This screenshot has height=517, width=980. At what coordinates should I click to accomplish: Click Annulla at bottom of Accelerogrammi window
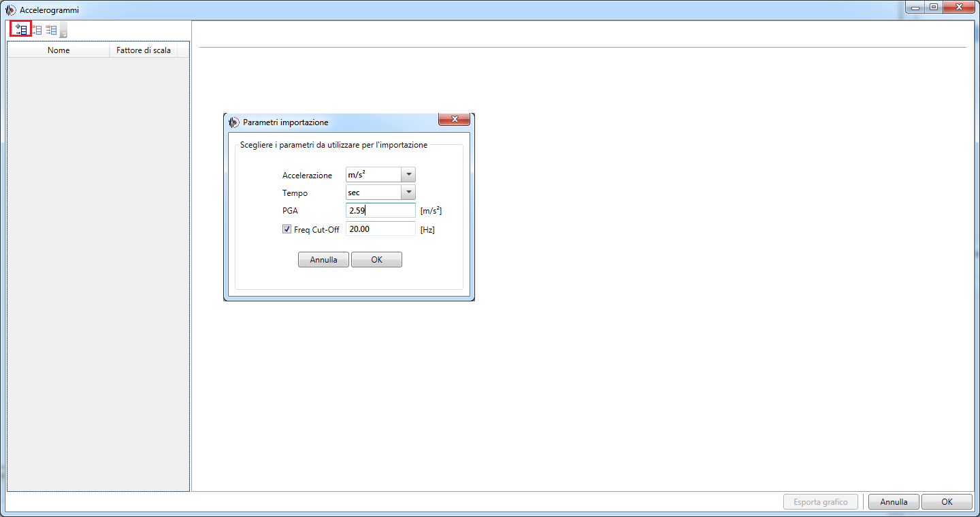coord(894,502)
